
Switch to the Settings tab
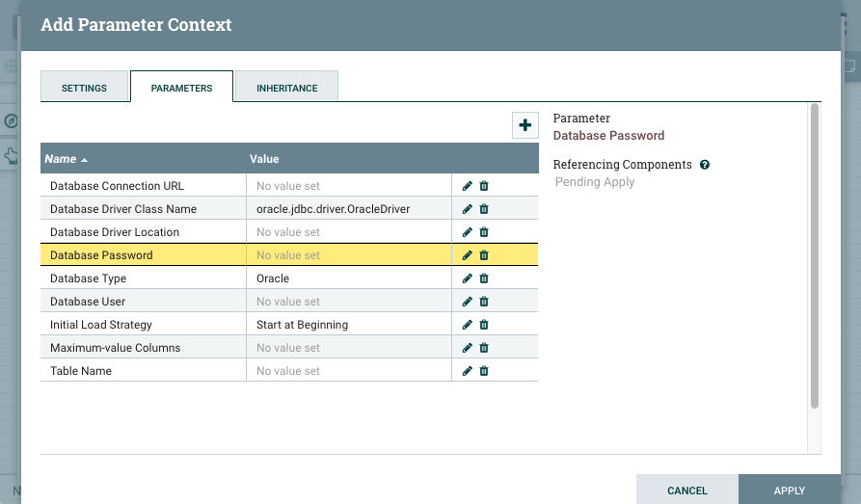click(84, 88)
